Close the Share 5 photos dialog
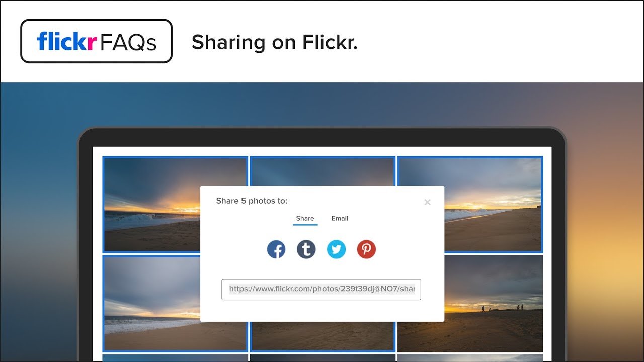The height and width of the screenshot is (362, 644). coord(427,202)
